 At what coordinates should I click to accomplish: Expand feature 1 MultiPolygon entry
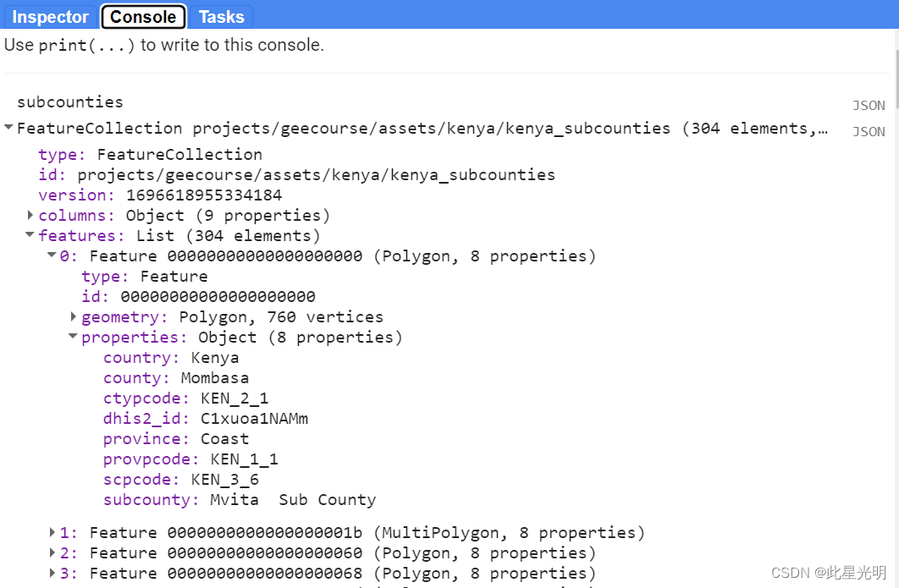[x=52, y=532]
